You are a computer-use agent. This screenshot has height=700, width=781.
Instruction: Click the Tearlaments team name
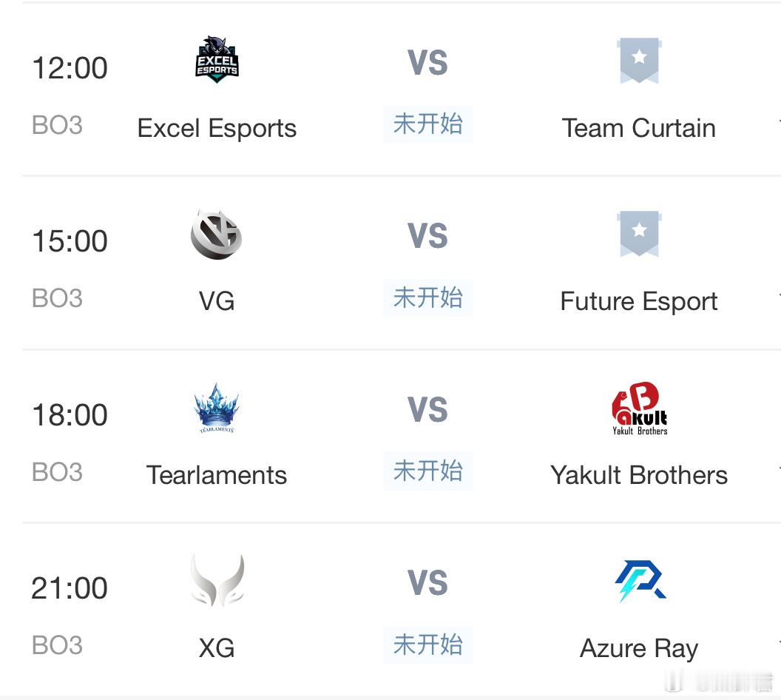pyautogui.click(x=217, y=475)
